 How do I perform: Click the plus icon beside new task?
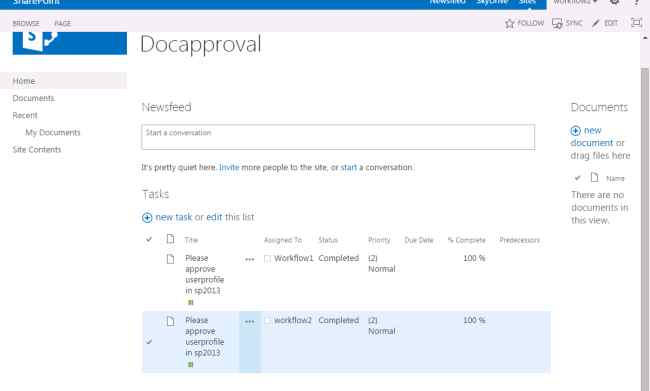147,218
